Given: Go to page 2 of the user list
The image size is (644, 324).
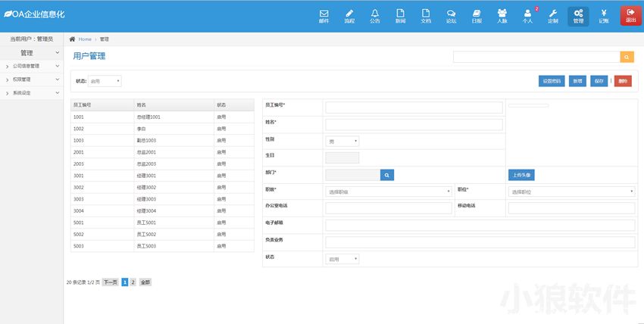Looking at the screenshot, I should (x=133, y=282).
